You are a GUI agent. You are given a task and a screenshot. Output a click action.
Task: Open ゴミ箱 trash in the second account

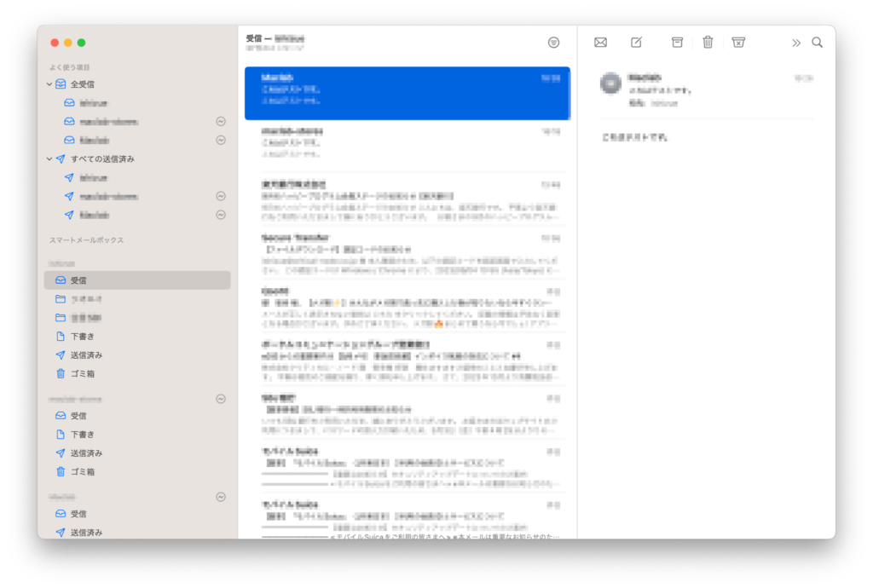point(137,472)
